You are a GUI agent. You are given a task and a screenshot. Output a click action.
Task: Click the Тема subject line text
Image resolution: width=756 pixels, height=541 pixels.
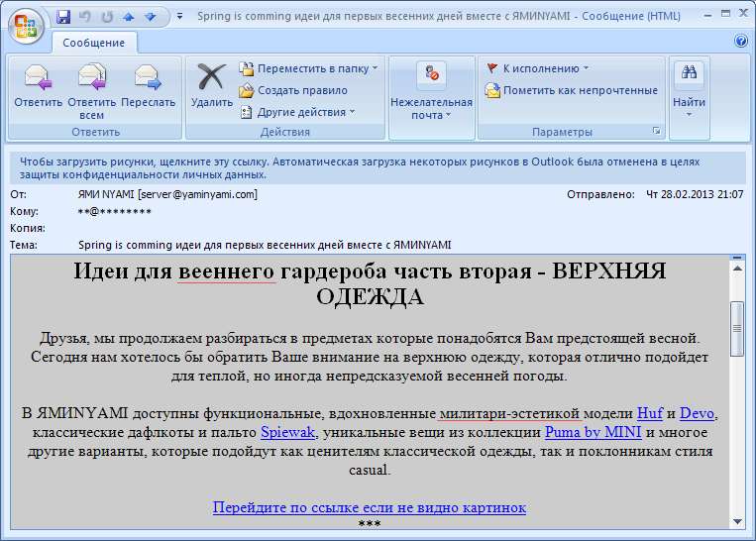pyautogui.click(x=265, y=245)
